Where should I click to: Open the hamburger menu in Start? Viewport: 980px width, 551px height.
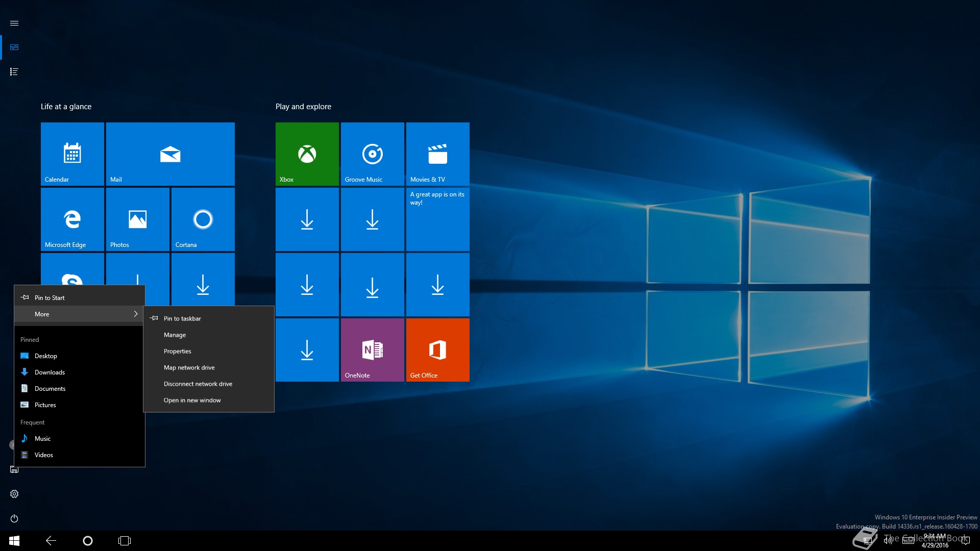point(14,23)
